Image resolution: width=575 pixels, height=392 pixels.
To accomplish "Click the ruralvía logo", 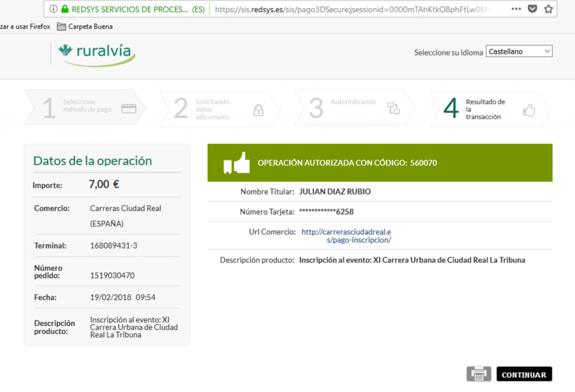I will (x=96, y=55).
